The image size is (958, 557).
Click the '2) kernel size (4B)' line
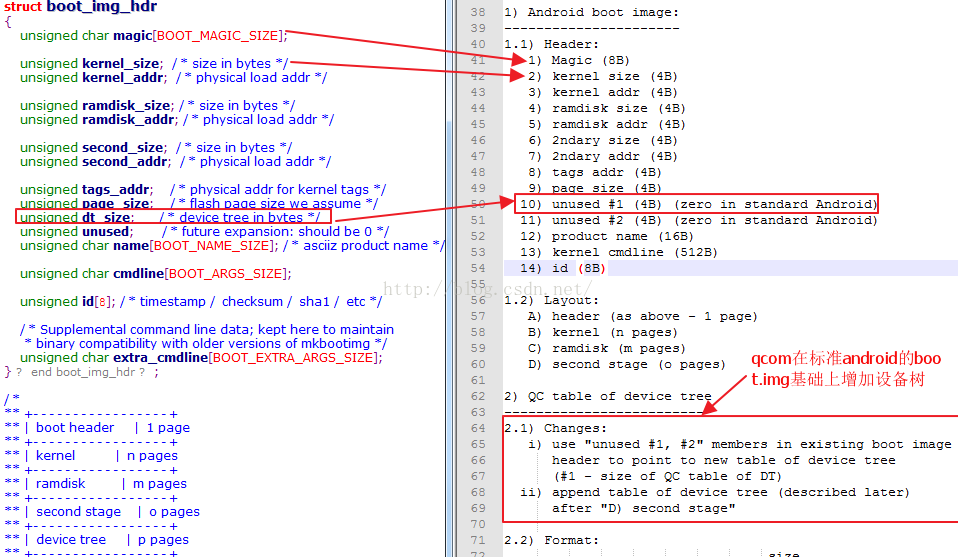(603, 76)
